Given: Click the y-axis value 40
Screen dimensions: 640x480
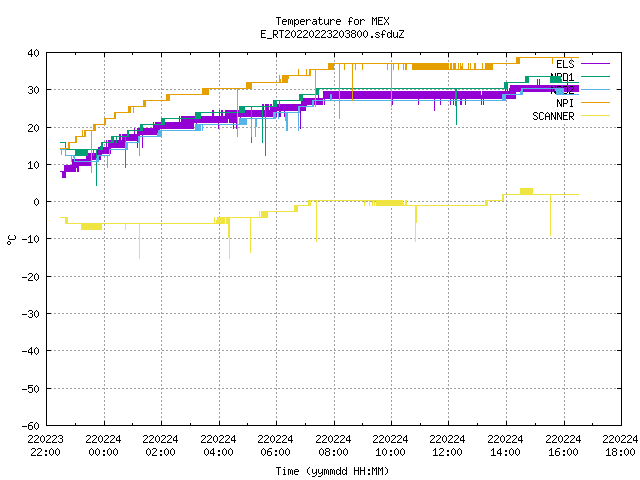Looking at the screenshot, I should [33, 53].
